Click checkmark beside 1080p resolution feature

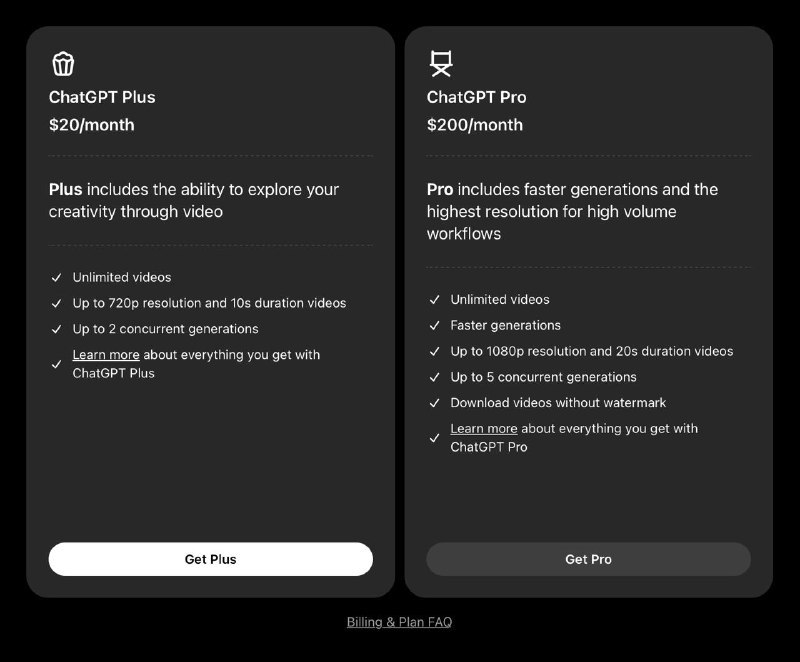(434, 351)
